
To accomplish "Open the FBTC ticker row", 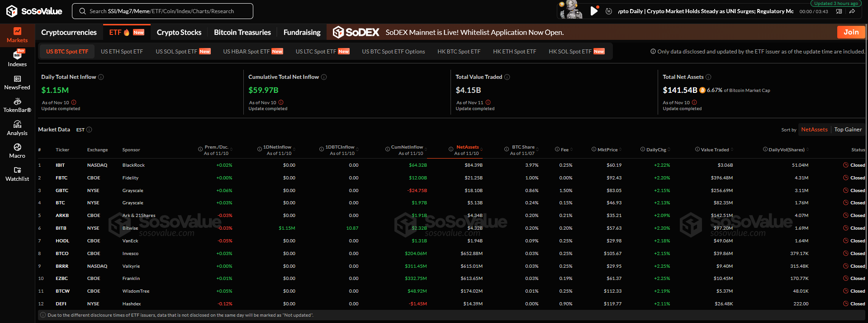I will [452, 178].
